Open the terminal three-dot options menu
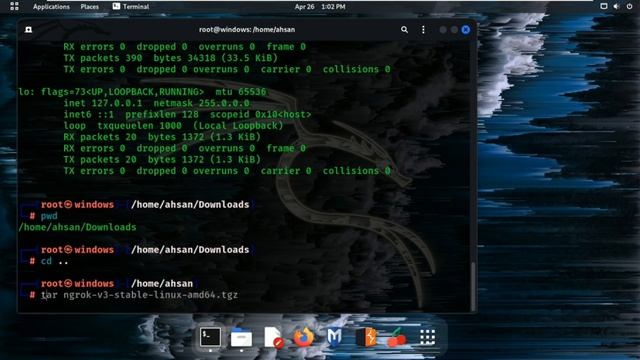The image size is (640, 360). point(423,29)
